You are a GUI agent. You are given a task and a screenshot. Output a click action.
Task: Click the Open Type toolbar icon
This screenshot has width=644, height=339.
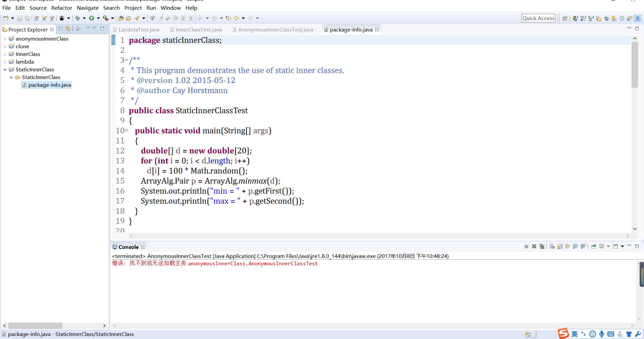point(121,18)
